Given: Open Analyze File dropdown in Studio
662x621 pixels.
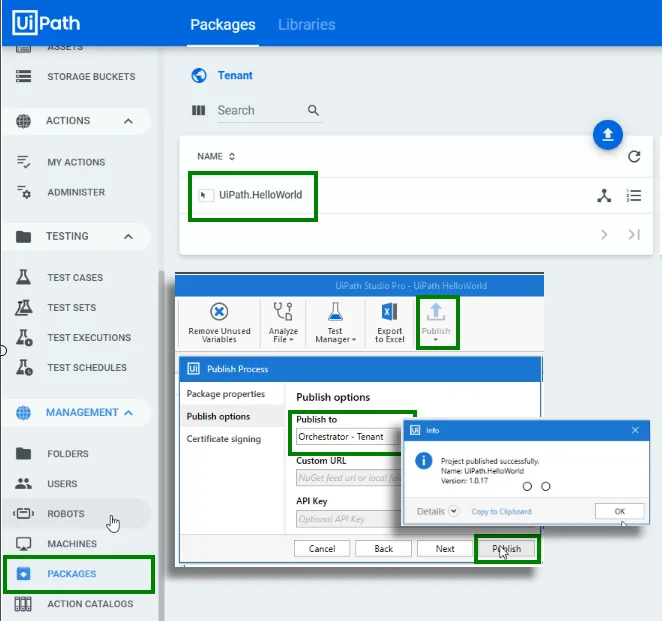Looking at the screenshot, I should coord(283,323).
